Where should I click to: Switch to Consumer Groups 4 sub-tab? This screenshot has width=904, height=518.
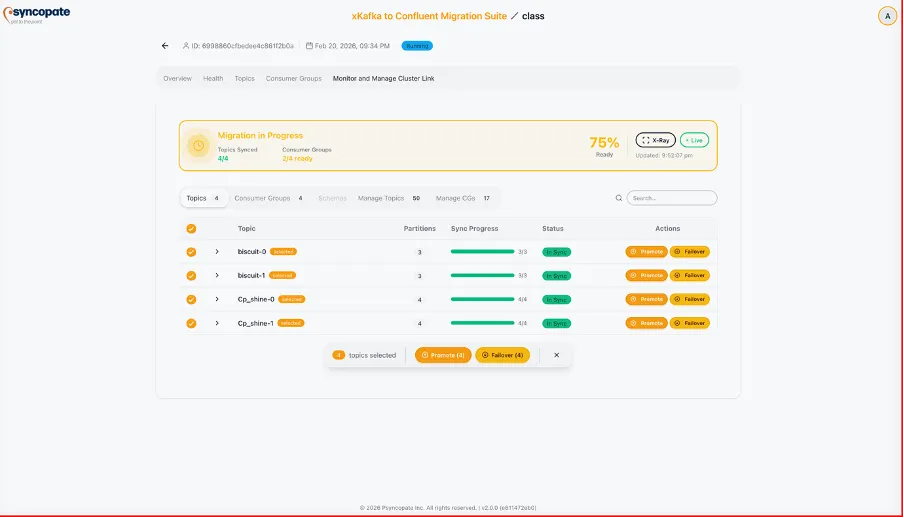269,198
